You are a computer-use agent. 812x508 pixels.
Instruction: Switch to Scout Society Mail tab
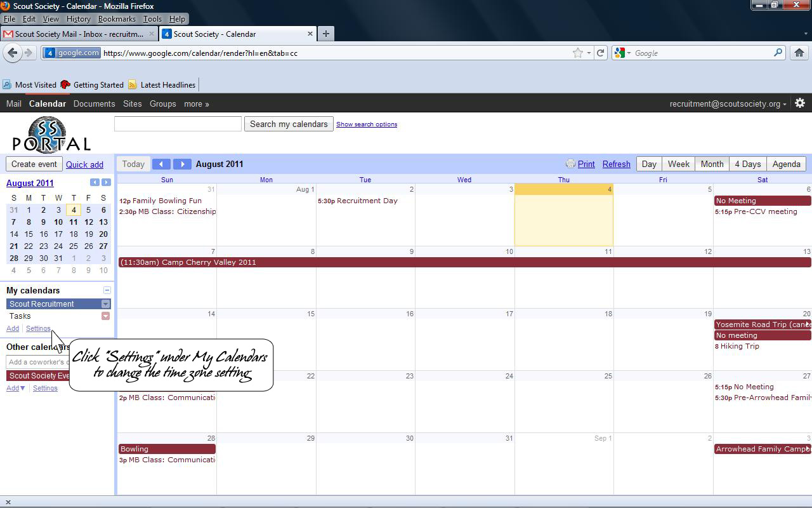point(79,34)
